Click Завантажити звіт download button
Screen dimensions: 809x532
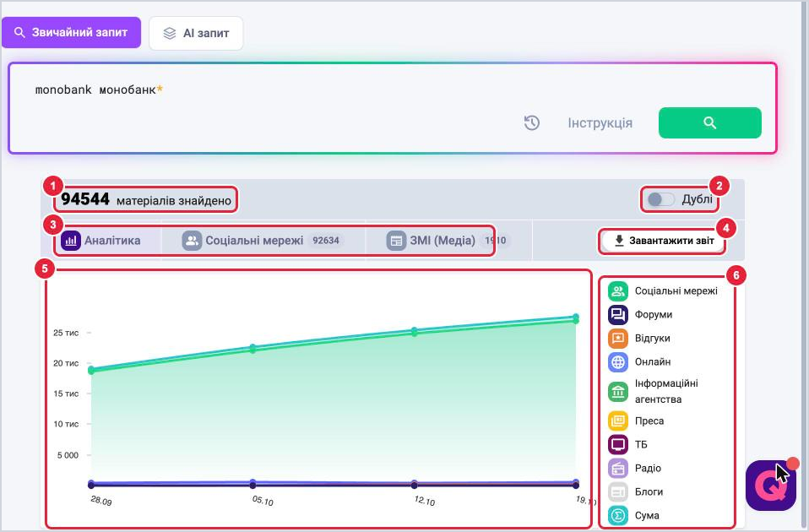tap(664, 241)
